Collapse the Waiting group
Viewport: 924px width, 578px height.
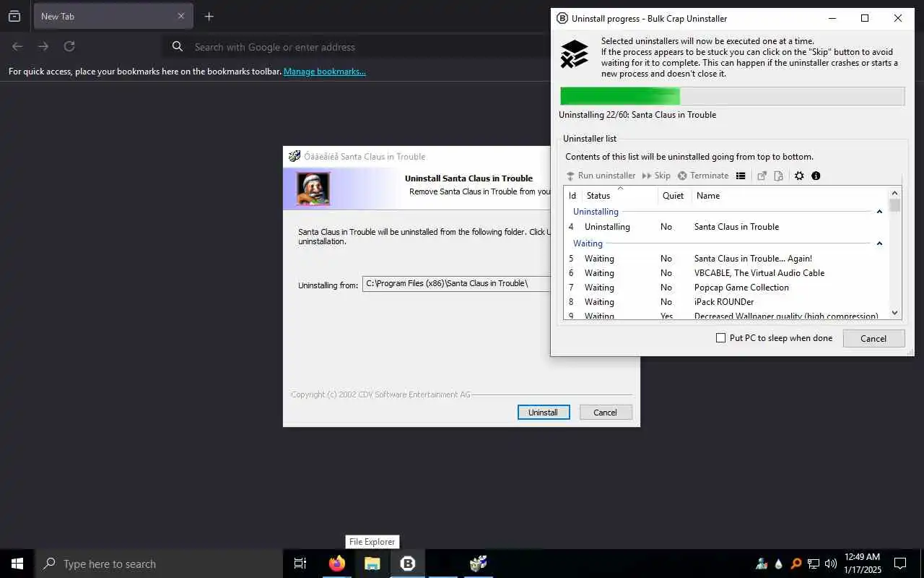coord(879,243)
